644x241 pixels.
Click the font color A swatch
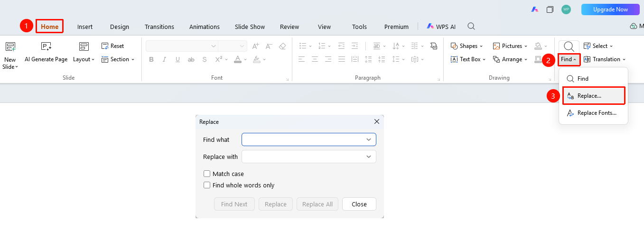237,59
